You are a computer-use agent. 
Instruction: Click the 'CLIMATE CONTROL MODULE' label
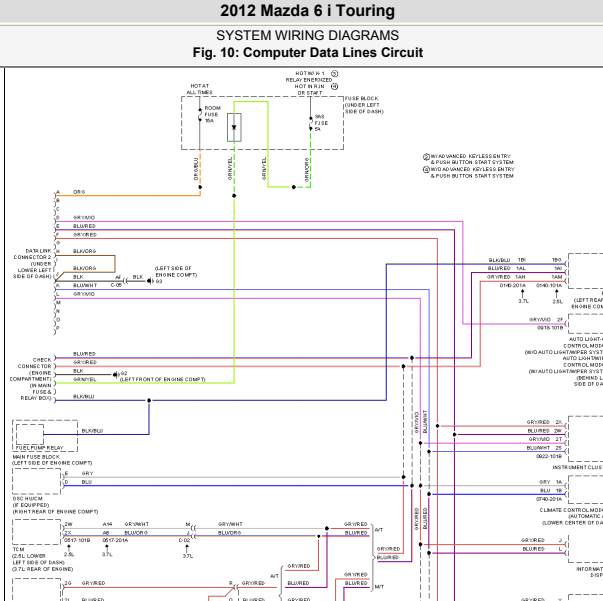tap(571, 510)
